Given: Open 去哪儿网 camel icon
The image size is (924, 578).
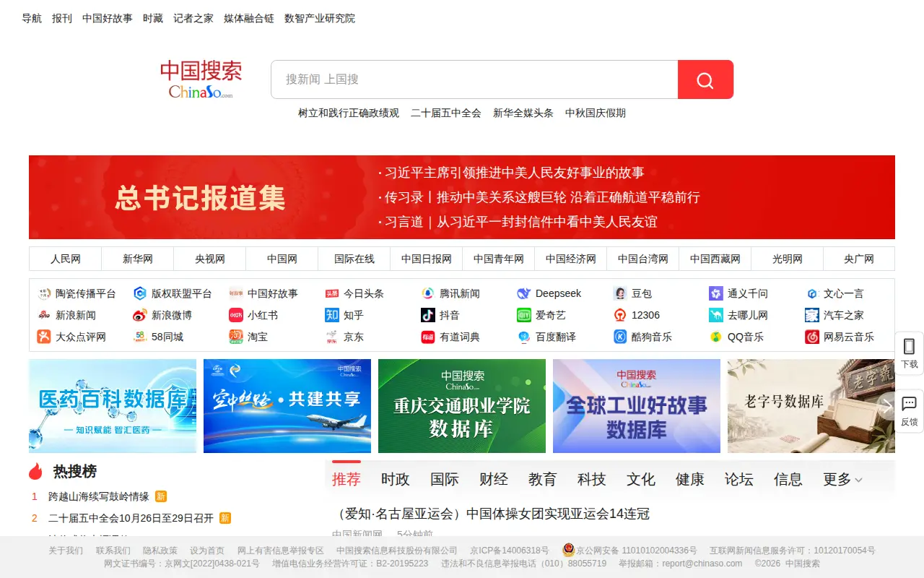Looking at the screenshot, I should point(716,315).
